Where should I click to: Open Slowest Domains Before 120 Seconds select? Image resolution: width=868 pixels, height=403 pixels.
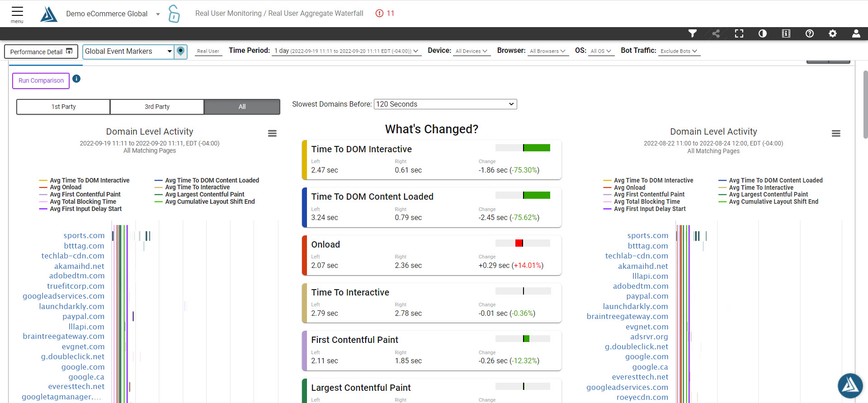pos(445,104)
